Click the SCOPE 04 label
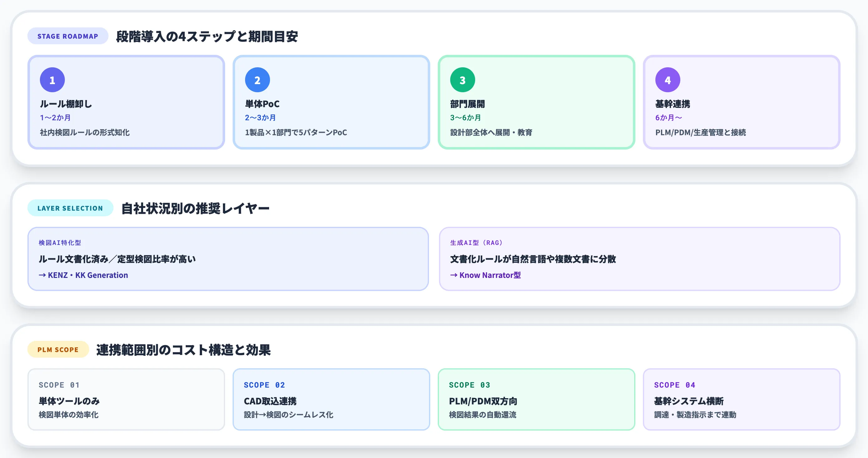This screenshot has height=458, width=868. (x=675, y=385)
